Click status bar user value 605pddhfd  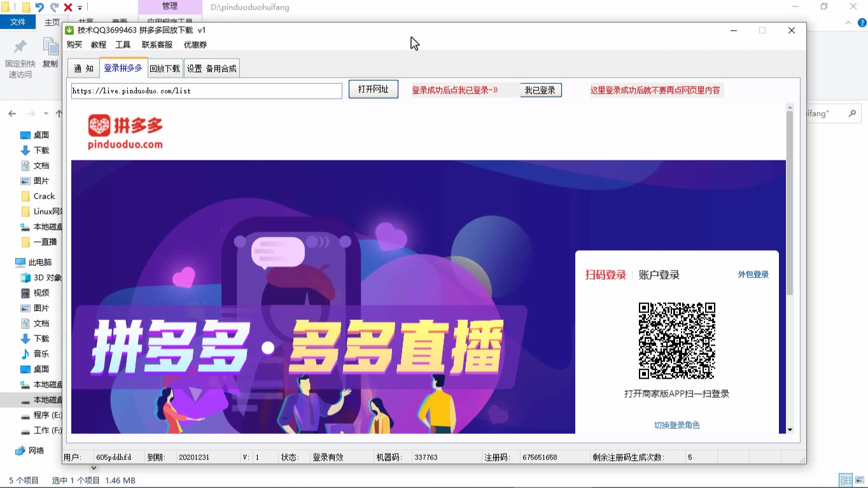113,457
